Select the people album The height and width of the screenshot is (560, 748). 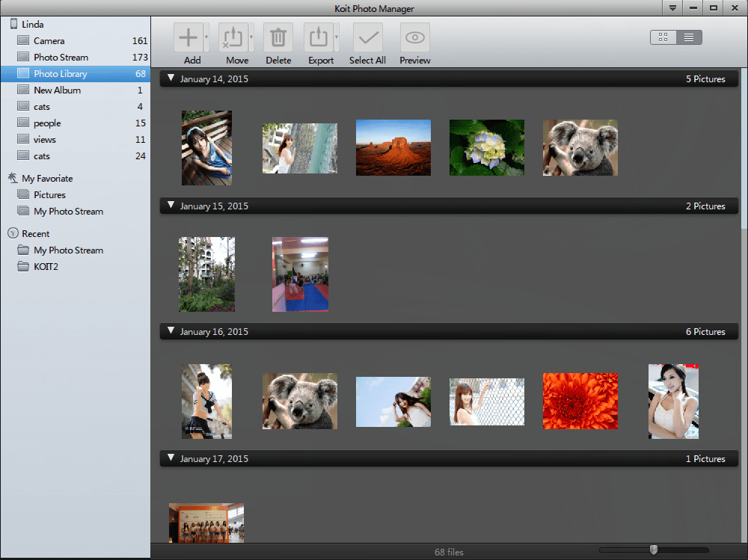pyautogui.click(x=47, y=123)
